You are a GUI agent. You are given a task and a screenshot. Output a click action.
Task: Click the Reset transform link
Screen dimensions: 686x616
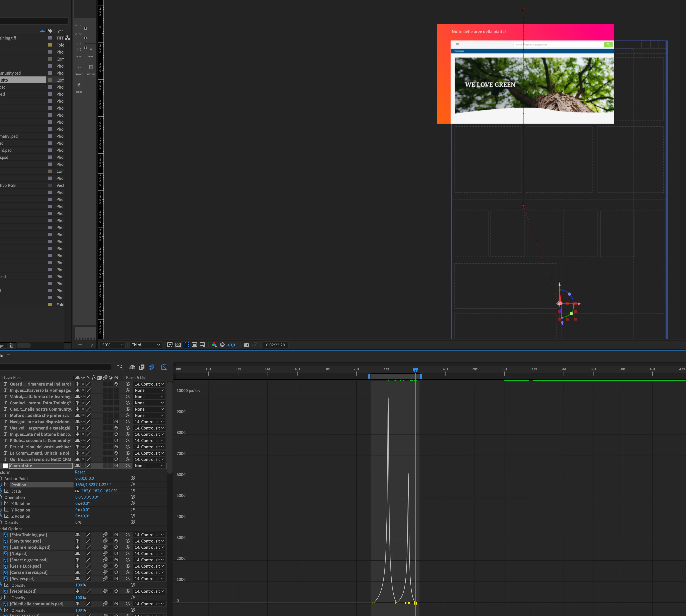80,472
